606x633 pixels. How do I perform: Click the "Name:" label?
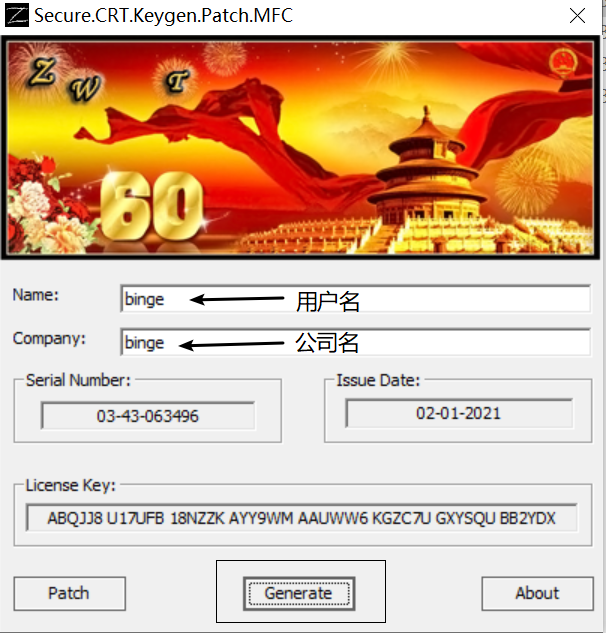click(36, 295)
